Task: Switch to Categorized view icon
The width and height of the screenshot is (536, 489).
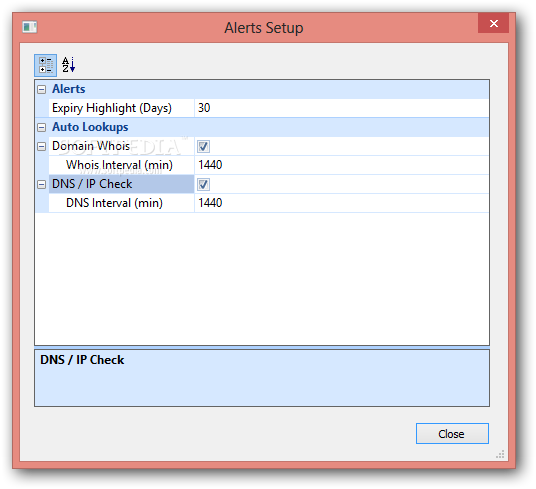Action: point(45,65)
